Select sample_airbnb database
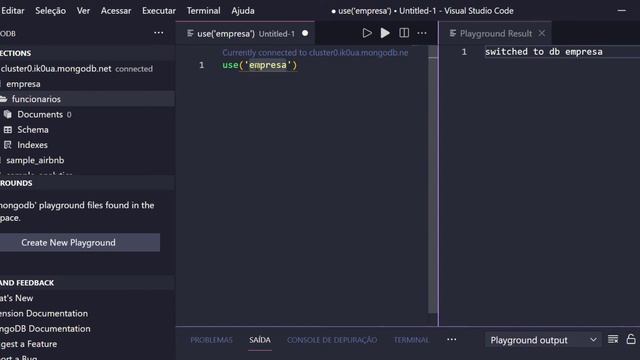Image resolution: width=640 pixels, height=360 pixels. (x=87, y=160)
